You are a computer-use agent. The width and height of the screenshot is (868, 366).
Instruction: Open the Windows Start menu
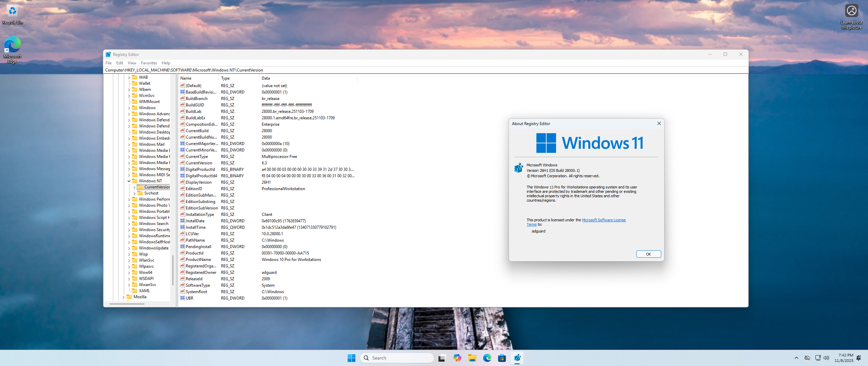[351, 358]
